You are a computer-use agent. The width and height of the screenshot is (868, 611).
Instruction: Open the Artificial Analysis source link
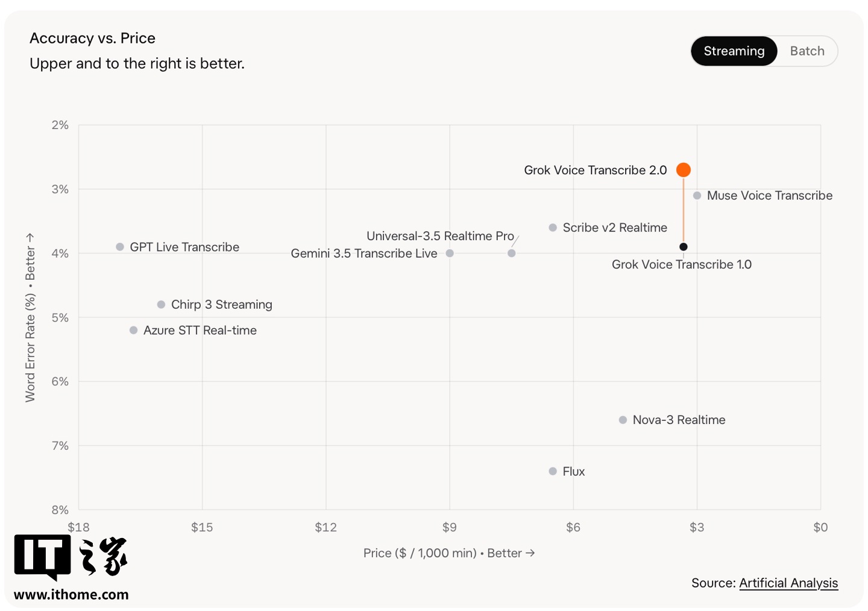(x=788, y=583)
